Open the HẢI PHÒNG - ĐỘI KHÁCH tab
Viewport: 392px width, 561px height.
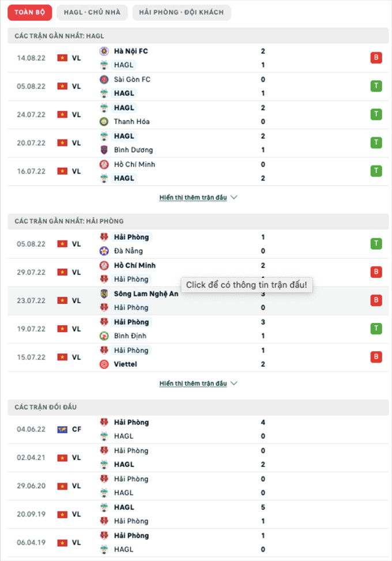pos(182,12)
